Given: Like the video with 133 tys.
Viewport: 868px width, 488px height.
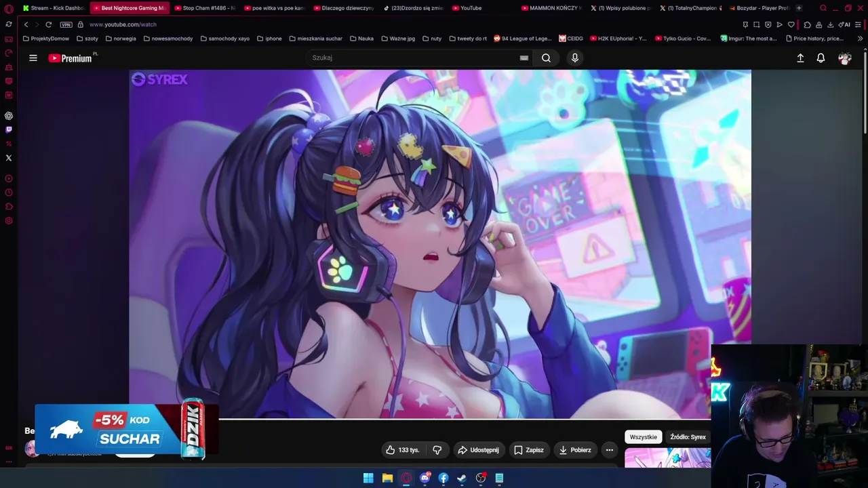Looking at the screenshot, I should 403,450.
